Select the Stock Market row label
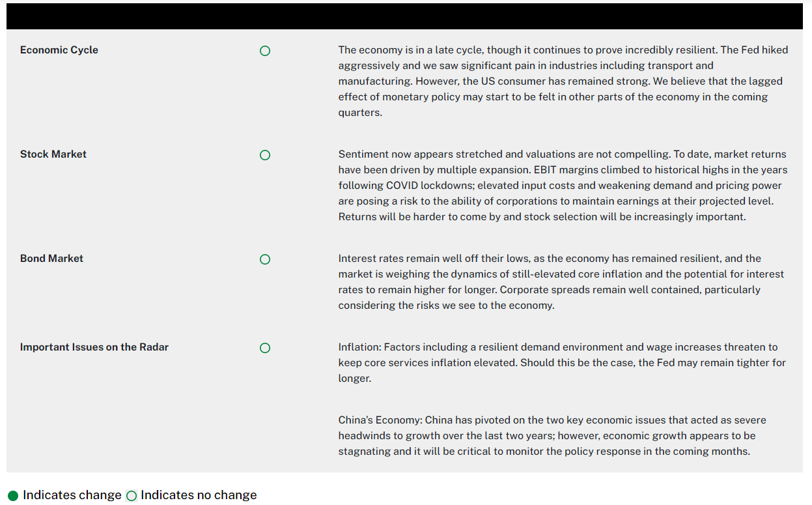 (x=53, y=154)
